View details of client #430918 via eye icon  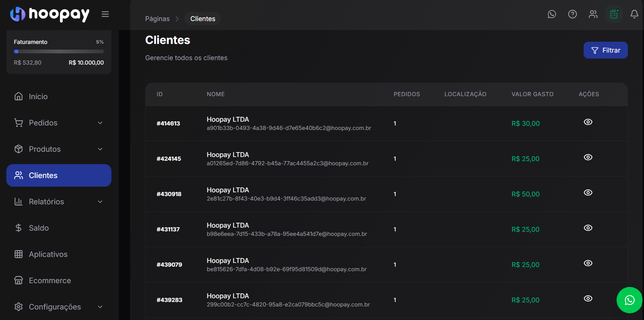(x=588, y=193)
